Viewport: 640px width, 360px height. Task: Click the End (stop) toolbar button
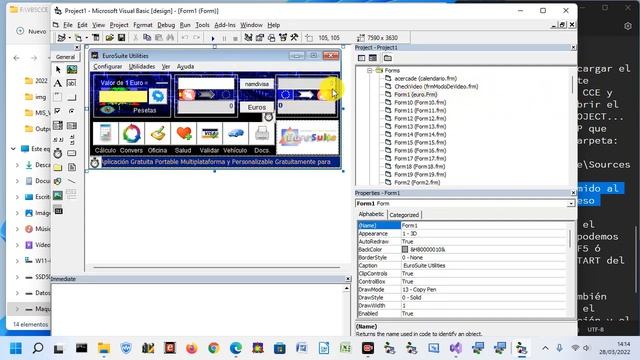[236, 38]
